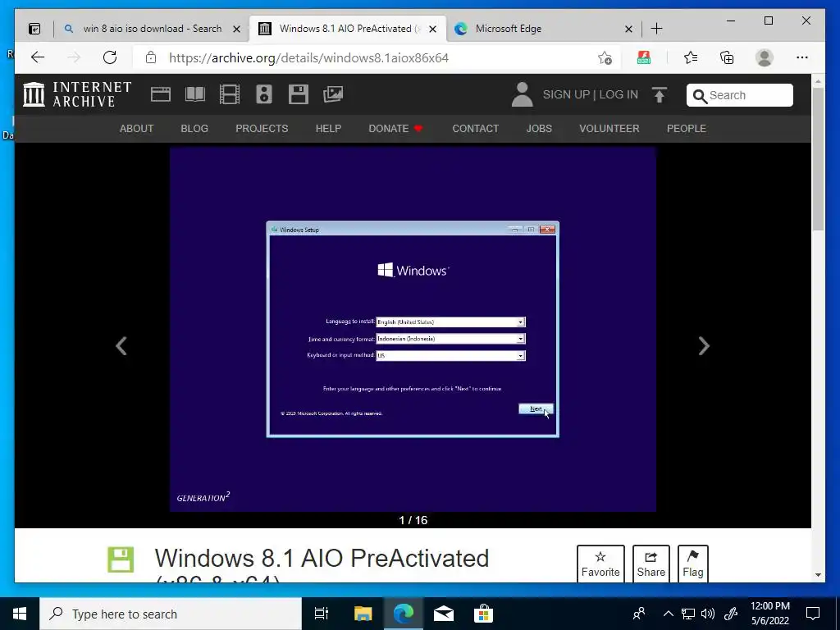Flag this item with Flag button

pyautogui.click(x=692, y=564)
